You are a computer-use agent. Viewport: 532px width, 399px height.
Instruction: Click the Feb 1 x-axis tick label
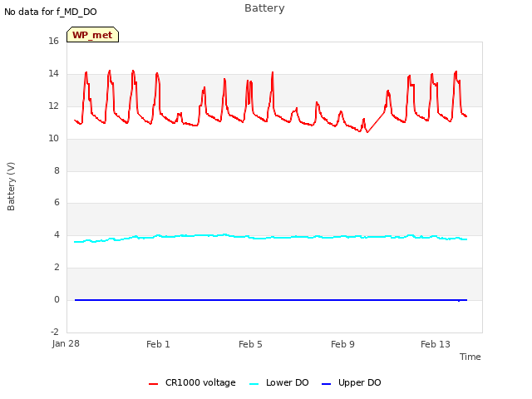[158, 344]
